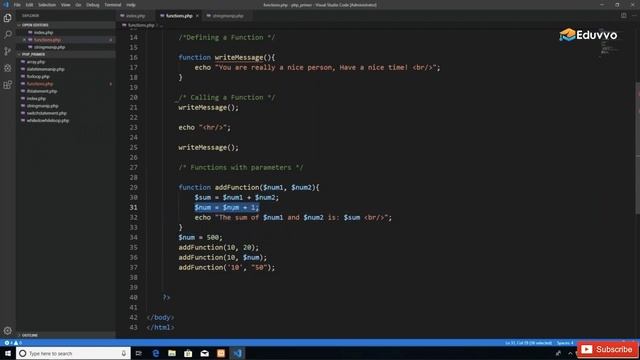The height and width of the screenshot is (360, 640).
Task: Click the orange app icon on taskbar
Action: [x=221, y=353]
